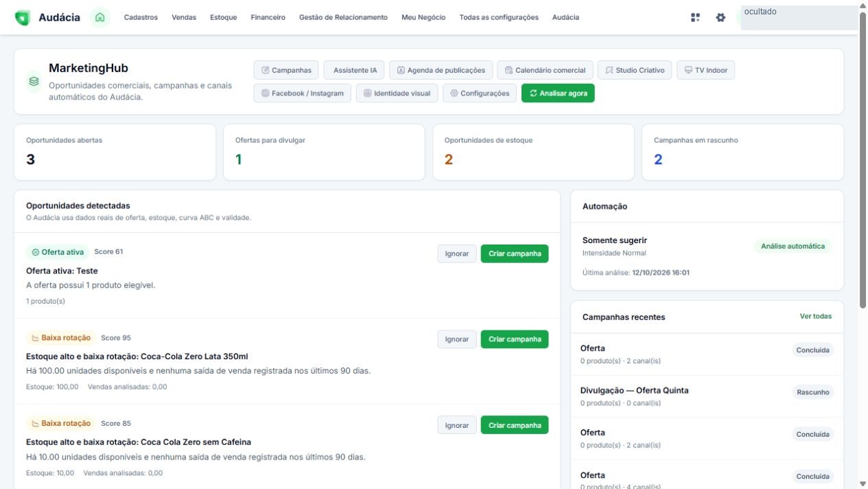This screenshot has width=868, height=489.
Task: Open Ver todas campaigns link
Action: click(816, 316)
